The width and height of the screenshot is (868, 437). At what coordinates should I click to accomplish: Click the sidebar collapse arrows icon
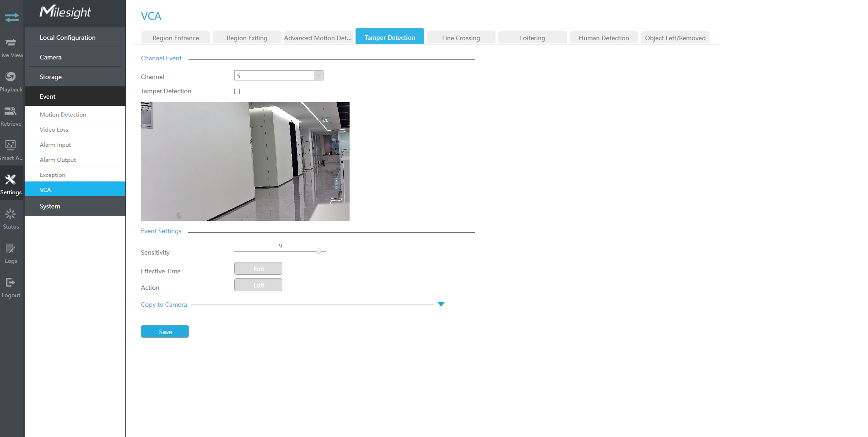tap(12, 17)
